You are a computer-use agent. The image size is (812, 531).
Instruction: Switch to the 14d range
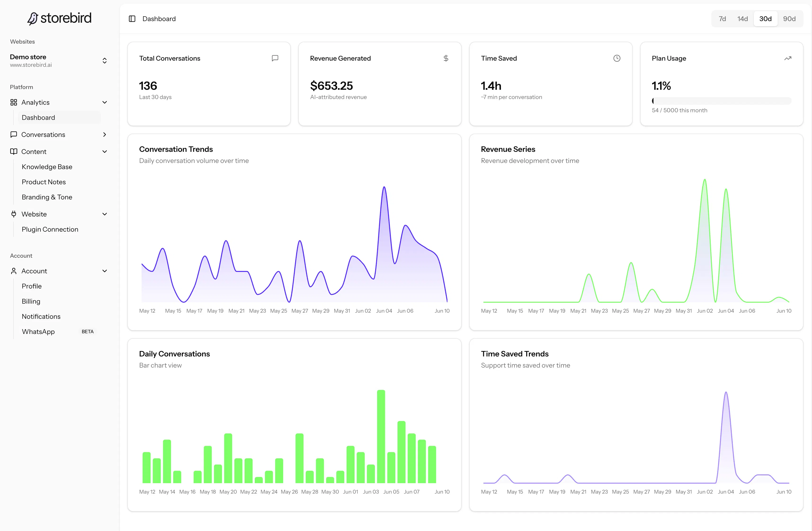742,19
